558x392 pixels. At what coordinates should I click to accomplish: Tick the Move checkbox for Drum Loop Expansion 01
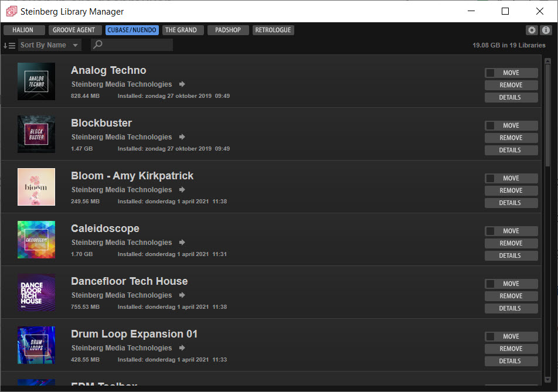pos(491,336)
